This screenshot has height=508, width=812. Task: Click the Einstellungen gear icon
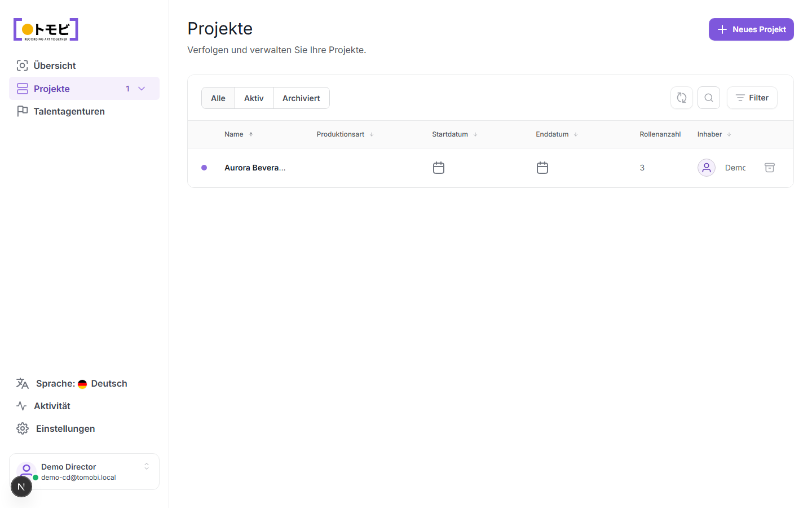23,428
